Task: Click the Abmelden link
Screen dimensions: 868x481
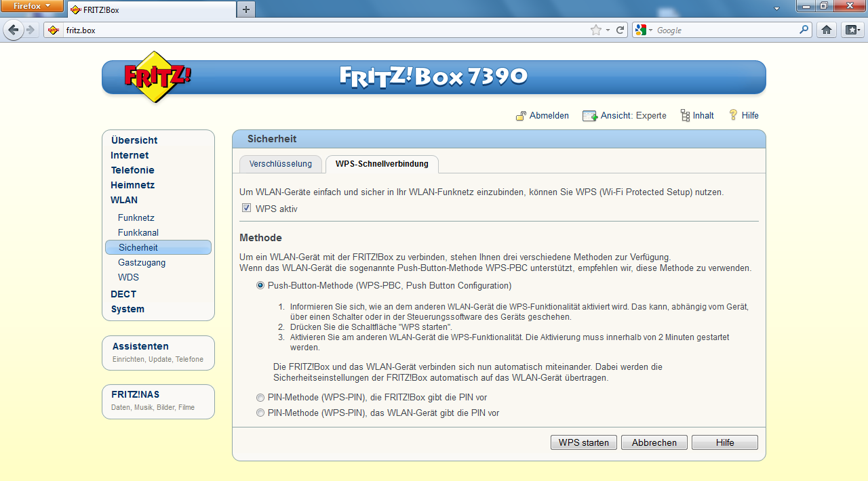Action: pyautogui.click(x=549, y=116)
